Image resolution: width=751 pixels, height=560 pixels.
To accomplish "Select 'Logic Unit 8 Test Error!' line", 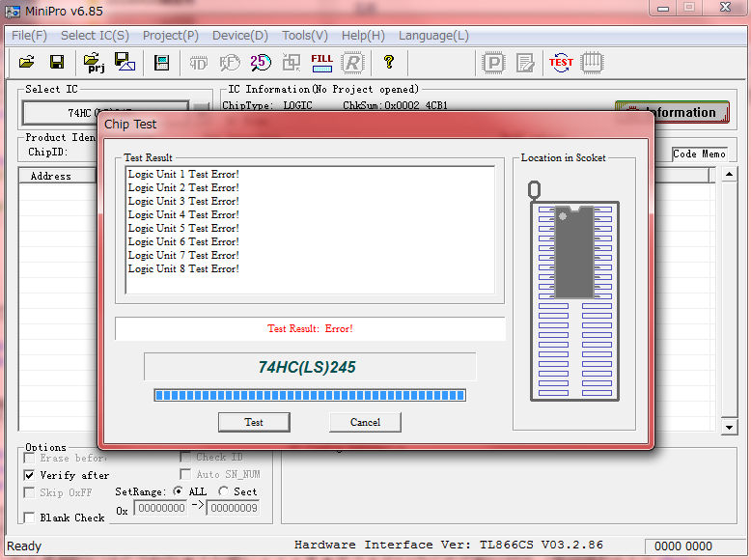I will pos(183,268).
